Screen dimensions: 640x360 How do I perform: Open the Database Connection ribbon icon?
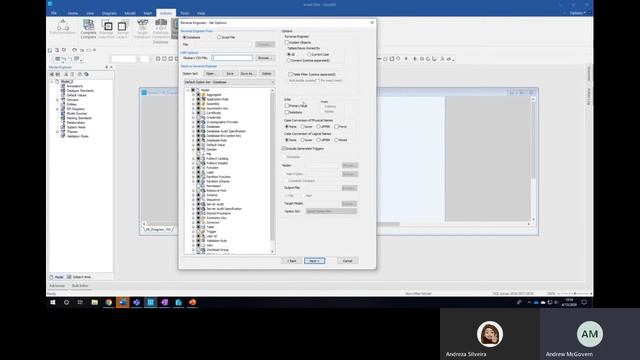[161, 29]
